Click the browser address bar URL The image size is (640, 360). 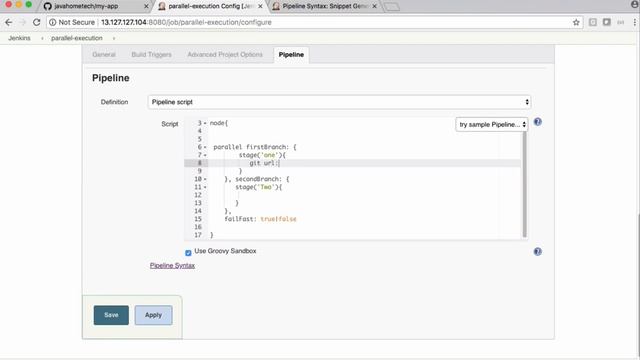[186, 22]
